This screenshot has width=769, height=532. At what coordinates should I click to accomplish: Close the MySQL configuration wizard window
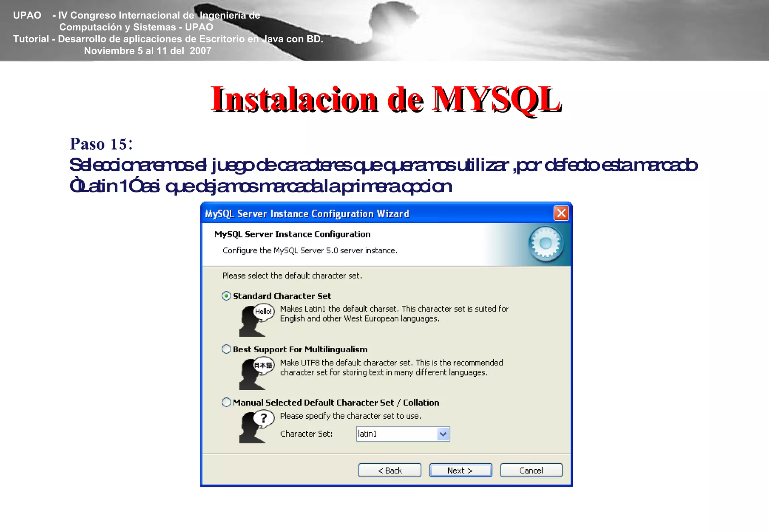pos(561,213)
